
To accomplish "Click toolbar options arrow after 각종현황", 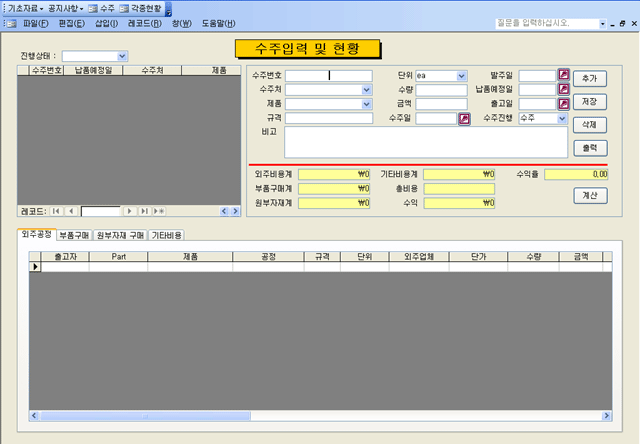I will click(169, 9).
